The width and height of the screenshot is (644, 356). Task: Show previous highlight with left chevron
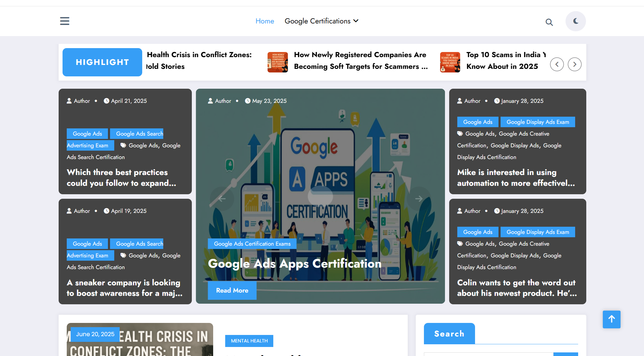557,64
